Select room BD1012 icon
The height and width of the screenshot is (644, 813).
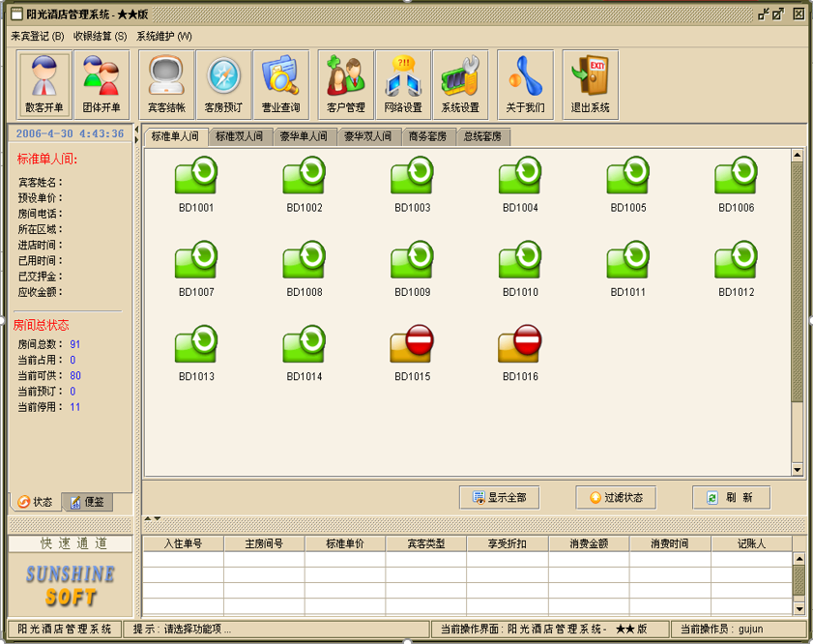pyautogui.click(x=737, y=260)
